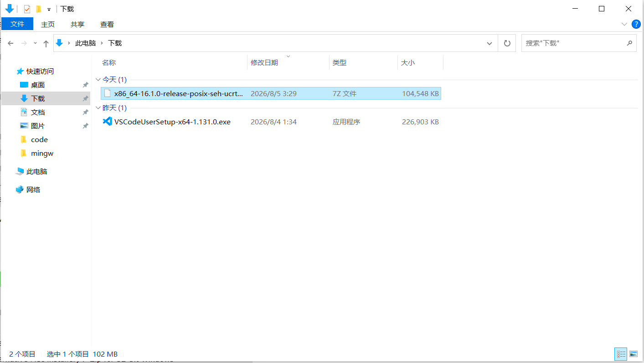Refresh the Downloads folder view

507,43
